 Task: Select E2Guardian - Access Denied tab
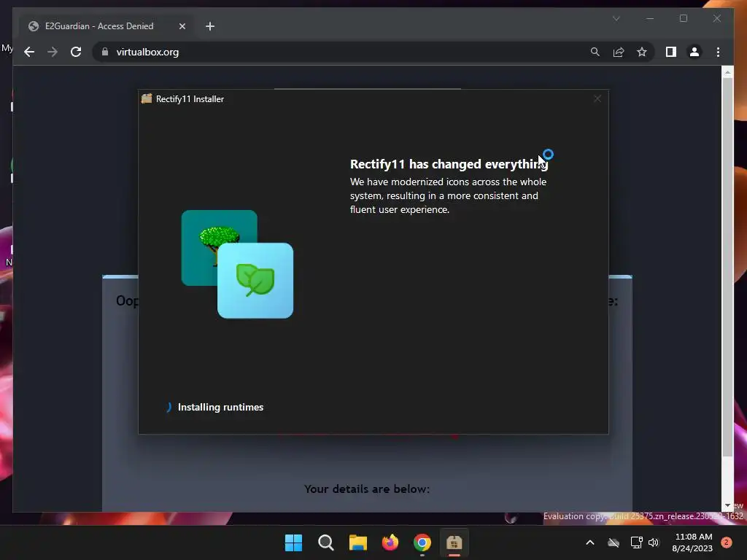tap(106, 26)
